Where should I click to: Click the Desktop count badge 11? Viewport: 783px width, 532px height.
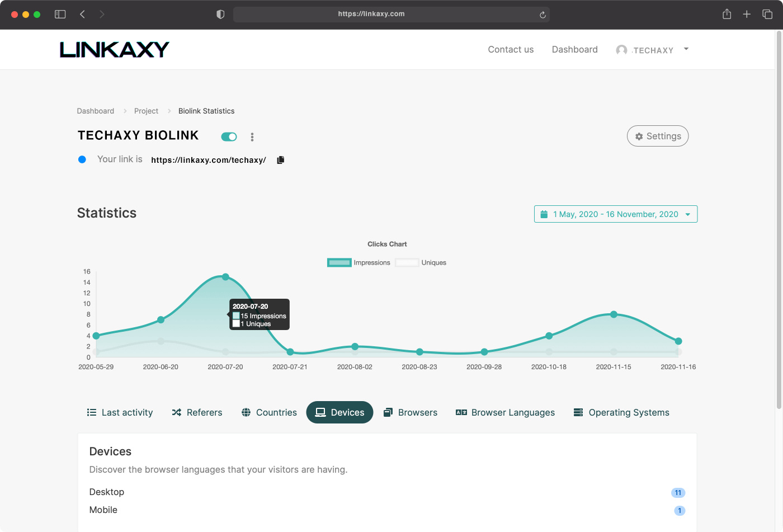point(678,493)
